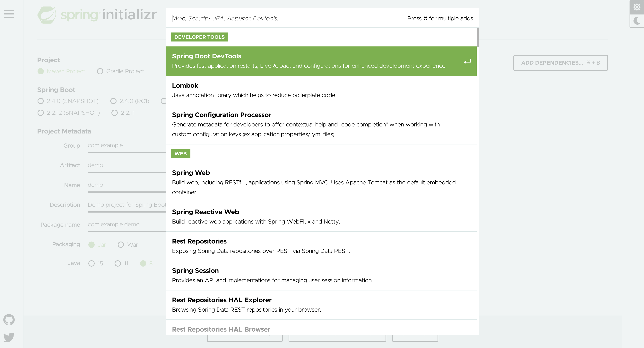Select Java 11 radio option
Viewport: 644px width, 348px height.
[117, 263]
